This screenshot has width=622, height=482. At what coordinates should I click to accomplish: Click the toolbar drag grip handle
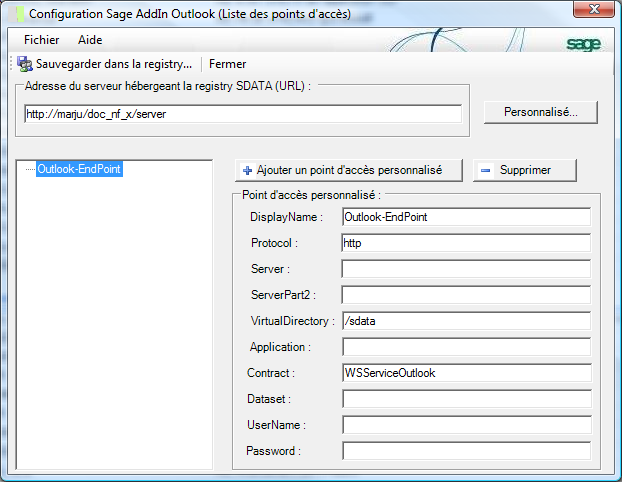[x=11, y=63]
